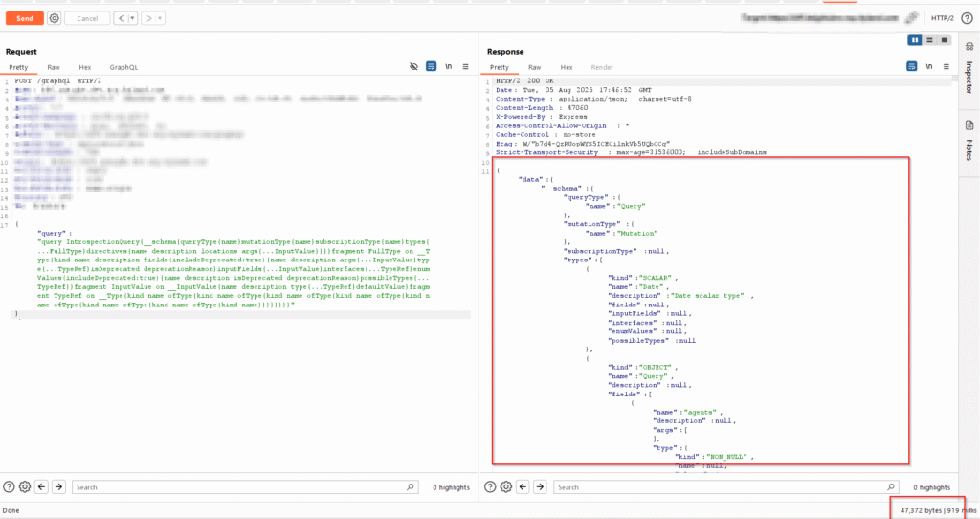Select top-bottom split layout icon

tap(930, 39)
